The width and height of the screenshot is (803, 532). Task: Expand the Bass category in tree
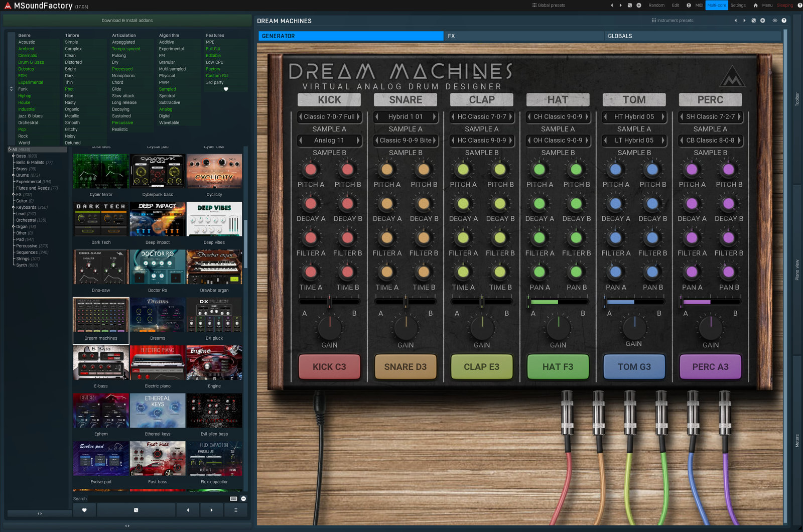pyautogui.click(x=14, y=156)
